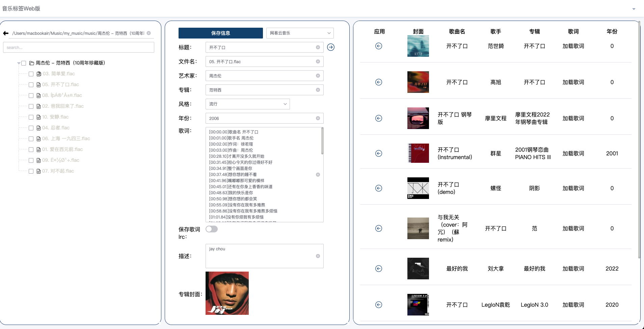Toggle the 保存歌词lrc switch
Screen dimensions: 644x329
[212, 229]
